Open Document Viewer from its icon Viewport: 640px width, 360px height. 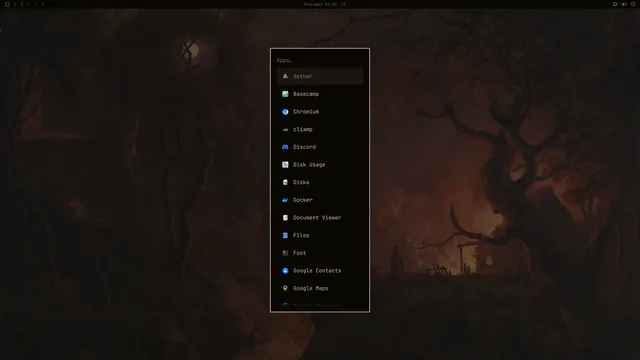[285, 218]
